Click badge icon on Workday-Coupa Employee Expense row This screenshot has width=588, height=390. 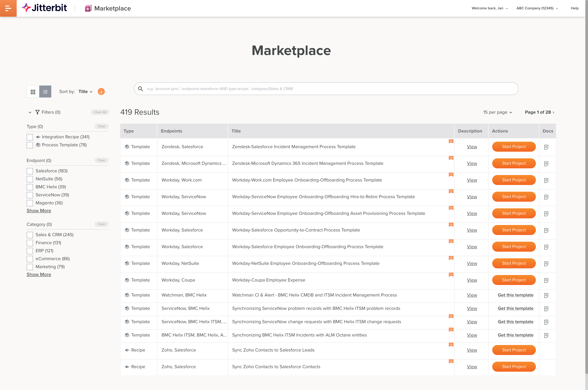(x=451, y=275)
